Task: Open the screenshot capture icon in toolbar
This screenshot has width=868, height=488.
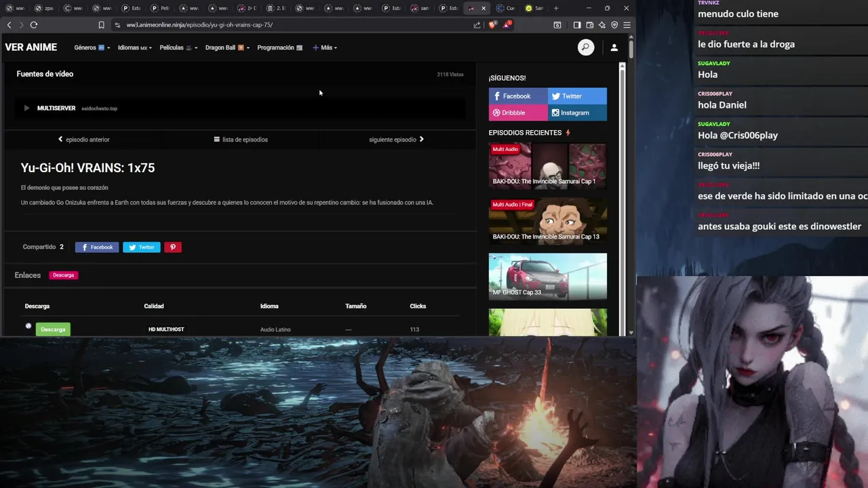Action: pos(557,25)
